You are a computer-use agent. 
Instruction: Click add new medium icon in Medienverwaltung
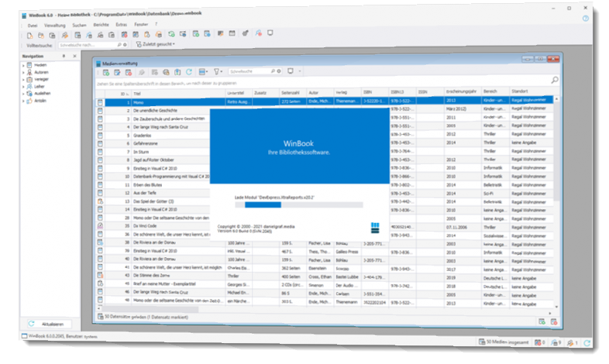pyautogui.click(x=105, y=73)
